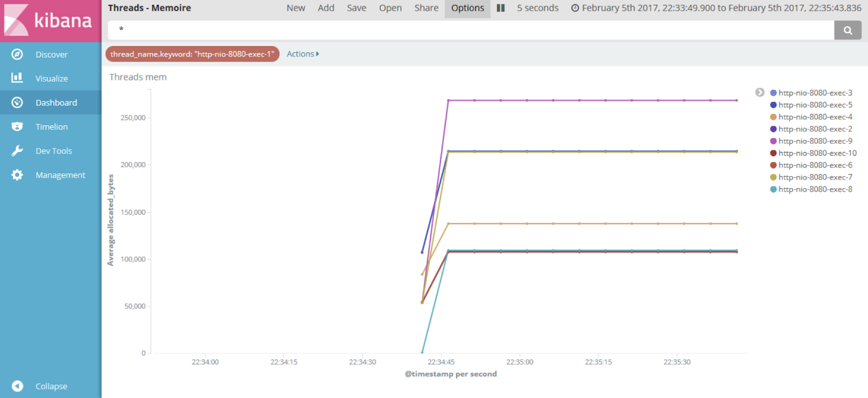Toggle http-nio-8080-exec-8 legend entry
868x398 pixels.
[x=815, y=189]
